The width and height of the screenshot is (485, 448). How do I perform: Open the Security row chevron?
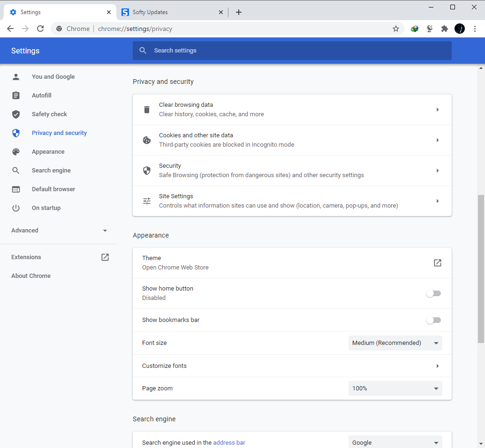[x=437, y=170]
